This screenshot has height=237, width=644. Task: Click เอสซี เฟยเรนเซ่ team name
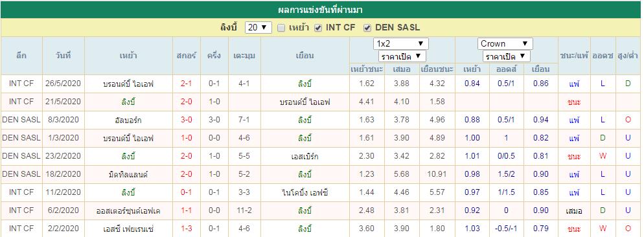pos(128,229)
